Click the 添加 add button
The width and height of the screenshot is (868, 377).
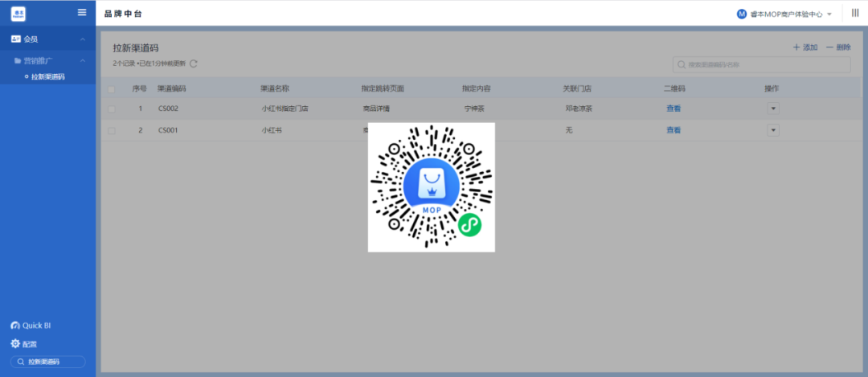coord(805,47)
